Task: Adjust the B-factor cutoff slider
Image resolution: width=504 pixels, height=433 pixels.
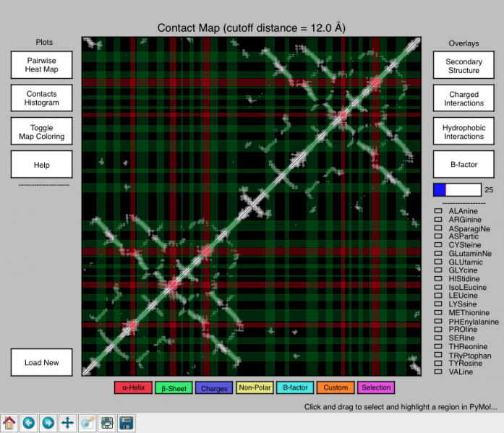Action: coord(457,190)
